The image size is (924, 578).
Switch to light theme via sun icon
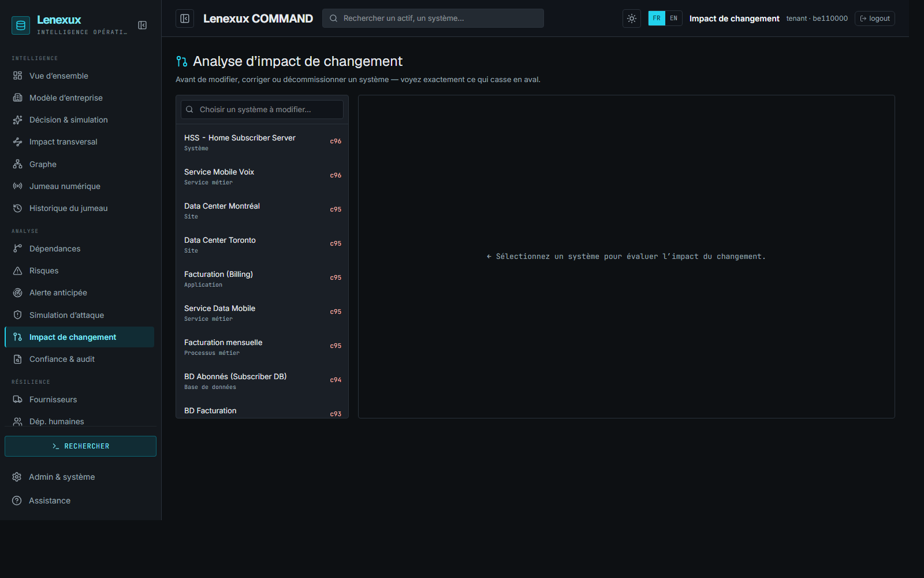pyautogui.click(x=632, y=18)
